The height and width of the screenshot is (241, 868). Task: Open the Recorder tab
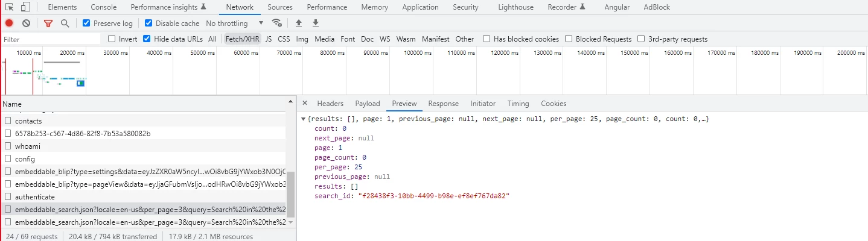(x=567, y=7)
